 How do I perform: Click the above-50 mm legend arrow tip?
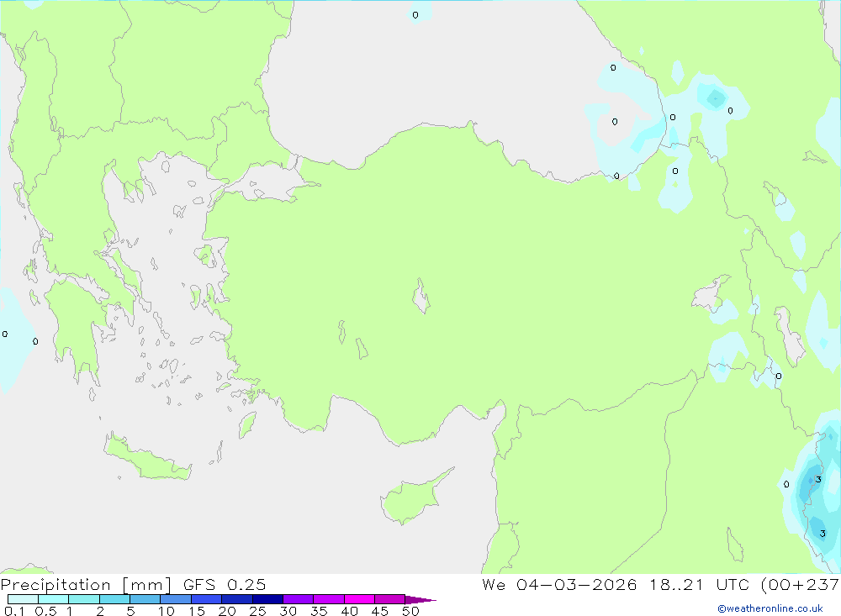coord(421,599)
